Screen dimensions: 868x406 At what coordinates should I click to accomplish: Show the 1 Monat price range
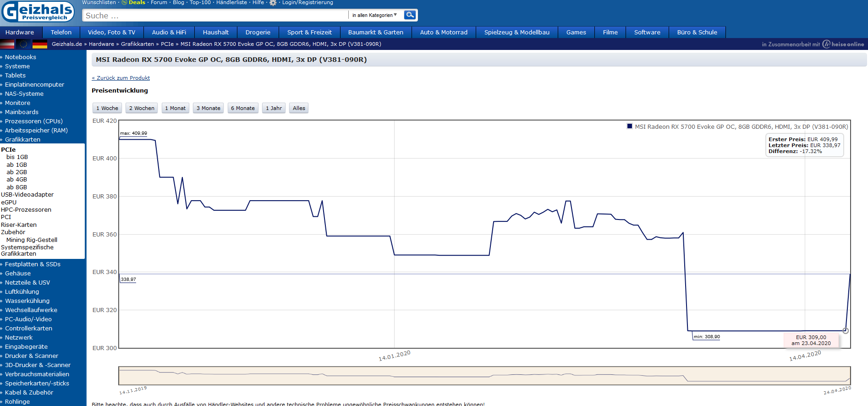point(176,108)
